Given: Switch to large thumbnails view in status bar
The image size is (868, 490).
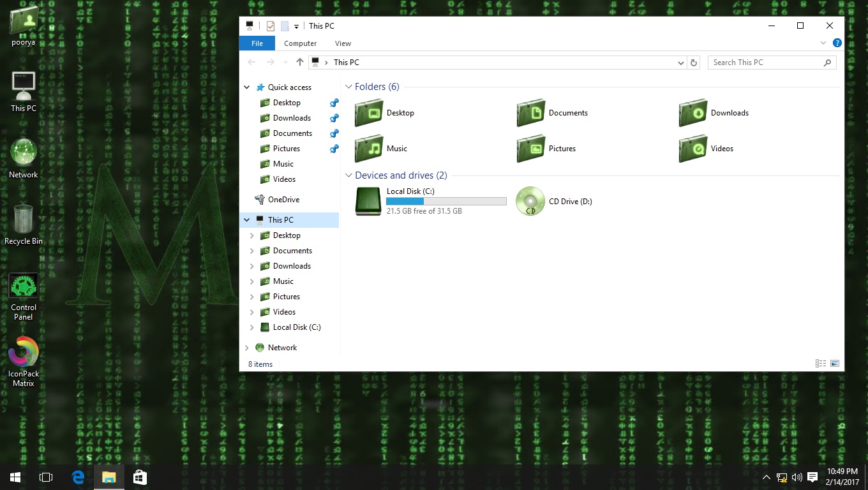Looking at the screenshot, I should click(x=835, y=363).
